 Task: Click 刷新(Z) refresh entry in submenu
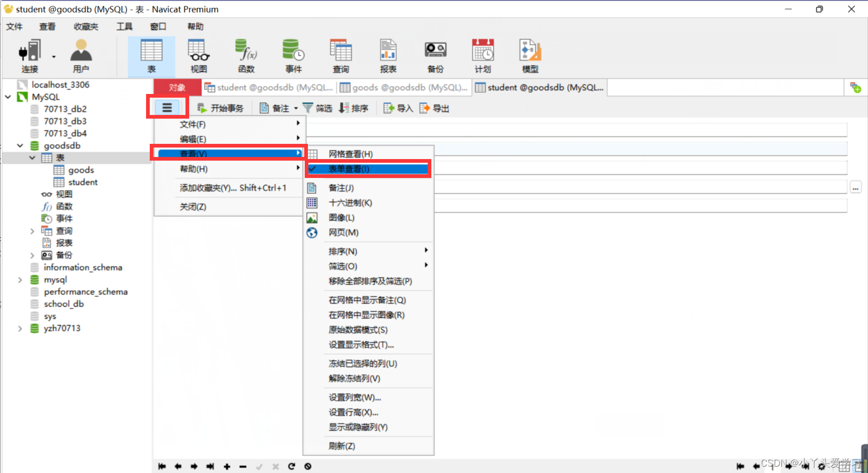coord(368,446)
